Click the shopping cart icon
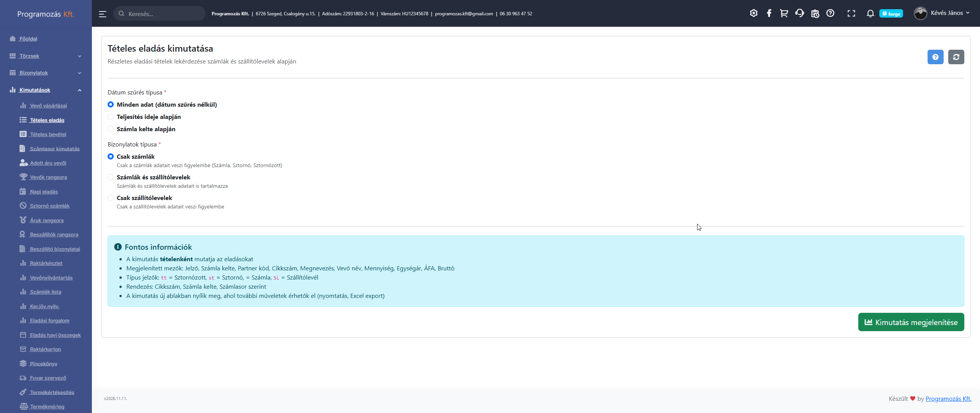 pyautogui.click(x=784, y=13)
